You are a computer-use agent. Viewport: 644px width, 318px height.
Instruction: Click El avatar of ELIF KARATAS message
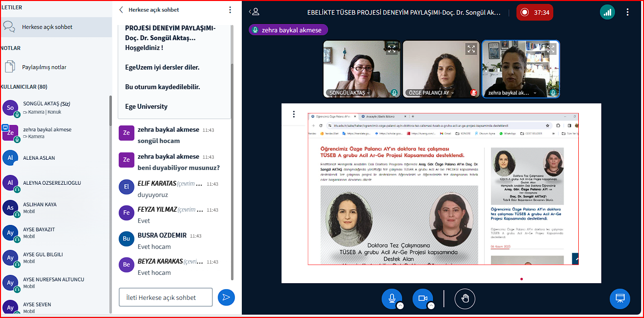127,187
